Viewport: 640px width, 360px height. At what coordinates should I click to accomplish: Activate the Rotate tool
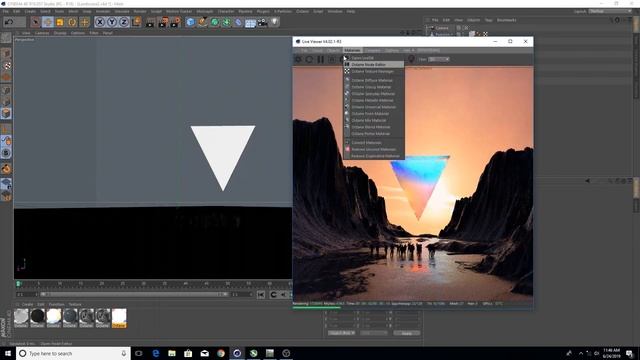point(72,22)
